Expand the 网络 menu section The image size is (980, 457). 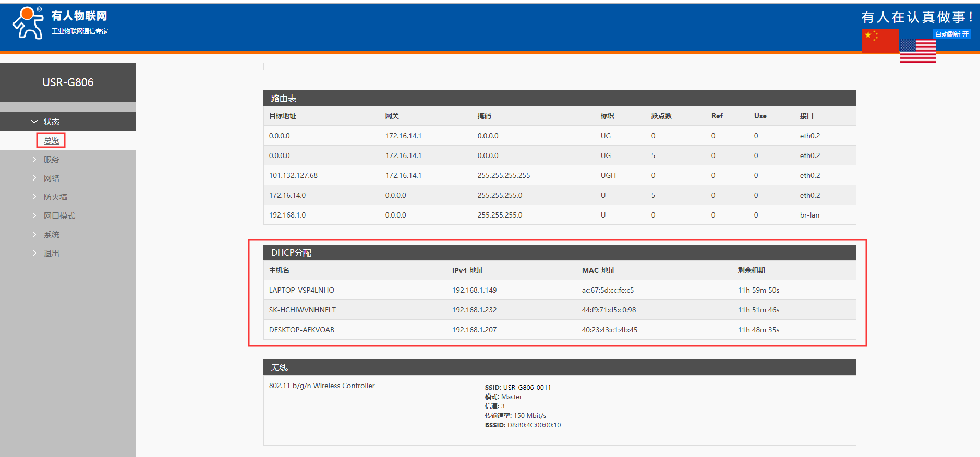51,178
